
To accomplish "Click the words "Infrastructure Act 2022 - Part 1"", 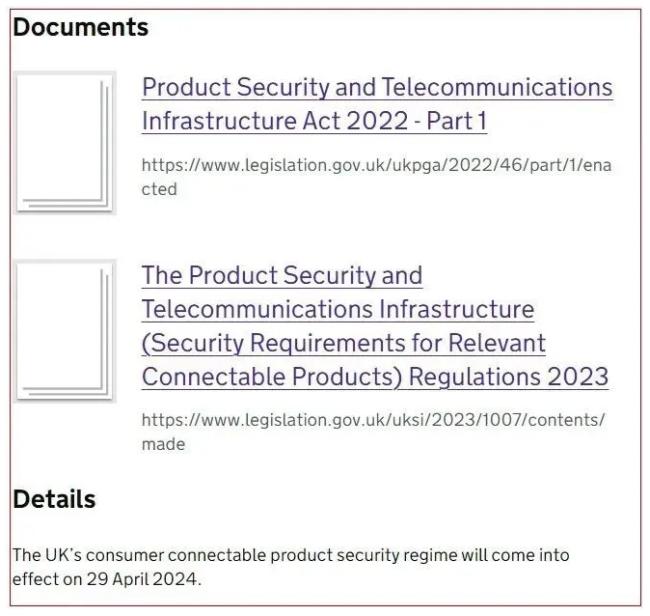I will point(313,121).
